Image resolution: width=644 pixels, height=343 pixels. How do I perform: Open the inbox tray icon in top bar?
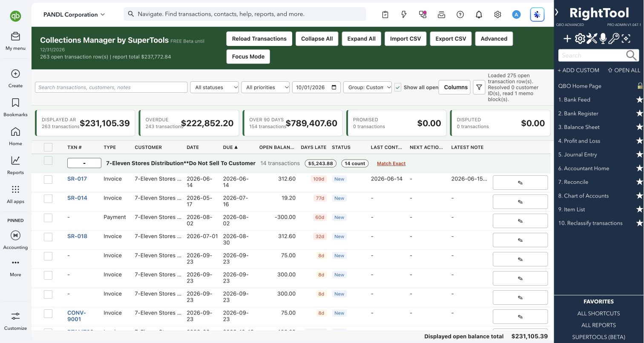coord(441,14)
